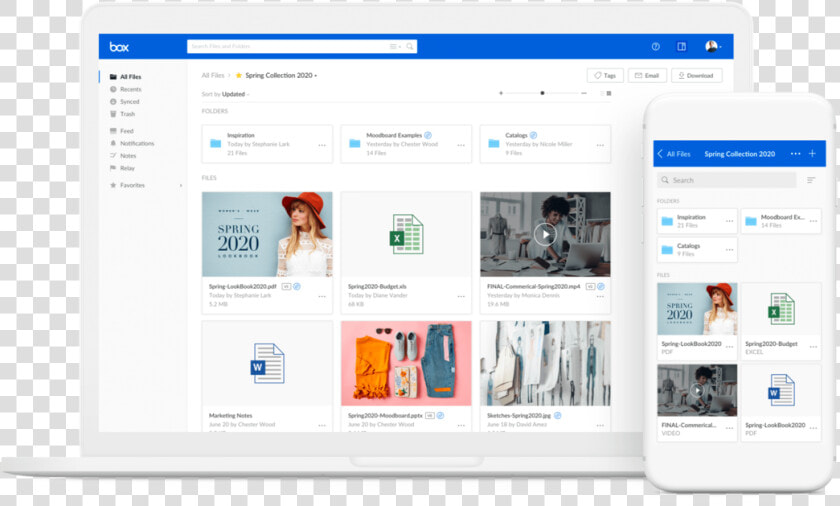This screenshot has height=506, width=840.
Task: Open the Catalogs folder on the phone
Action: pyautogui.click(x=698, y=250)
